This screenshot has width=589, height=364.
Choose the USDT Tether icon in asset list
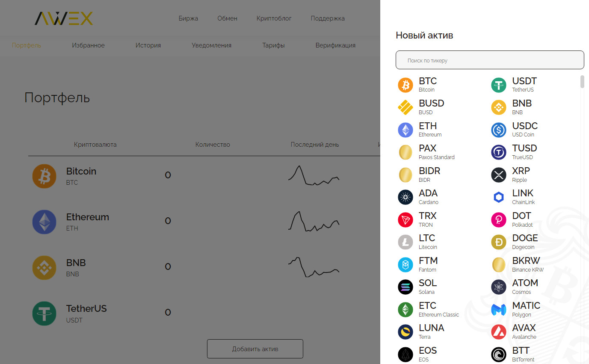tap(499, 85)
